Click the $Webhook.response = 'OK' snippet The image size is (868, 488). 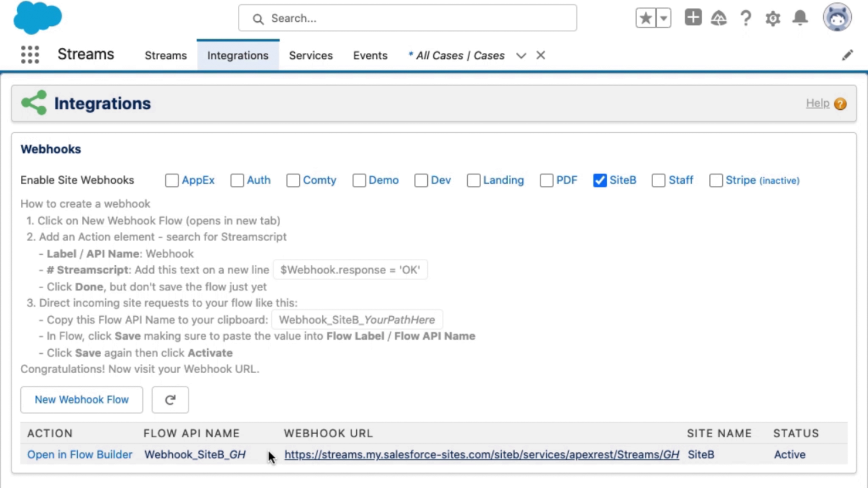350,270
